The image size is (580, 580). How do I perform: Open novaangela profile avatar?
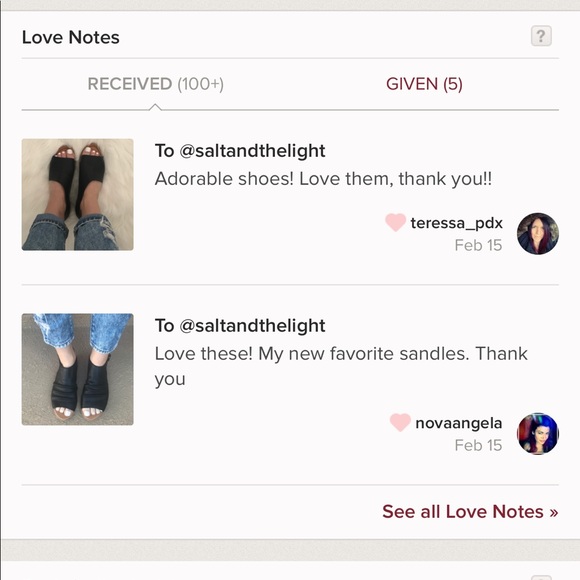[x=538, y=434]
